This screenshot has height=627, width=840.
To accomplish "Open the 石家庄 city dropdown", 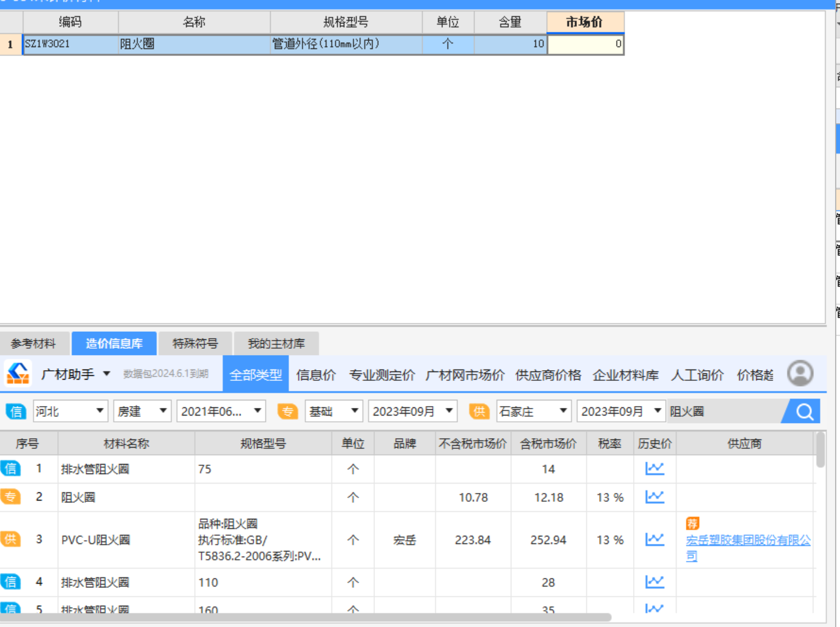I will point(534,412).
